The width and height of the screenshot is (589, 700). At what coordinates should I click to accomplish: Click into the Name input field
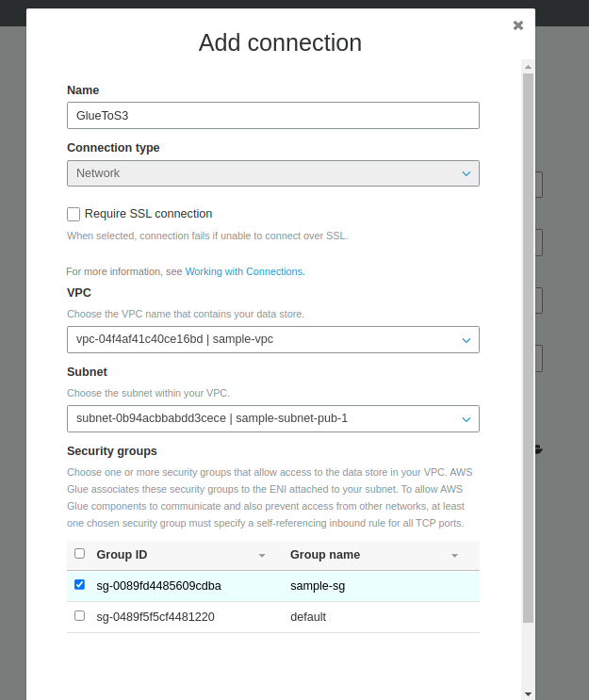273,115
